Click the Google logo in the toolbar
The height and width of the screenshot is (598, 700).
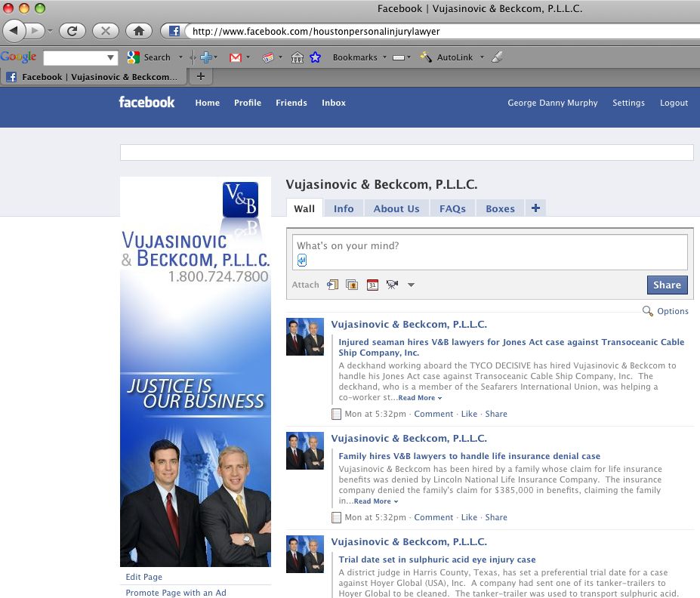click(x=18, y=57)
